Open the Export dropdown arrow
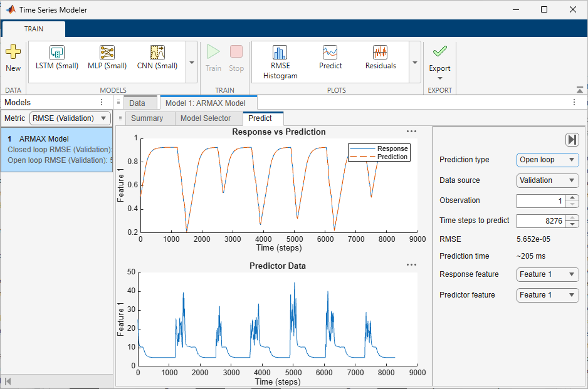Screen dimensions: 588x389 (x=440, y=78)
